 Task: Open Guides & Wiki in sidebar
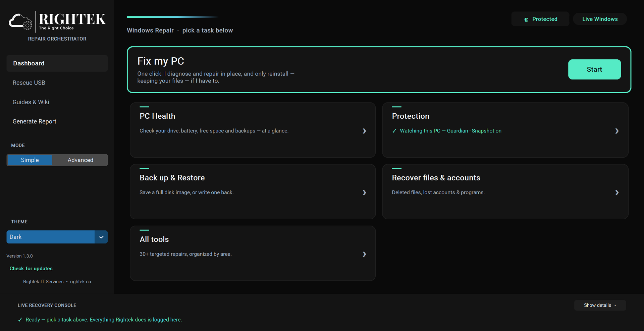point(57,102)
